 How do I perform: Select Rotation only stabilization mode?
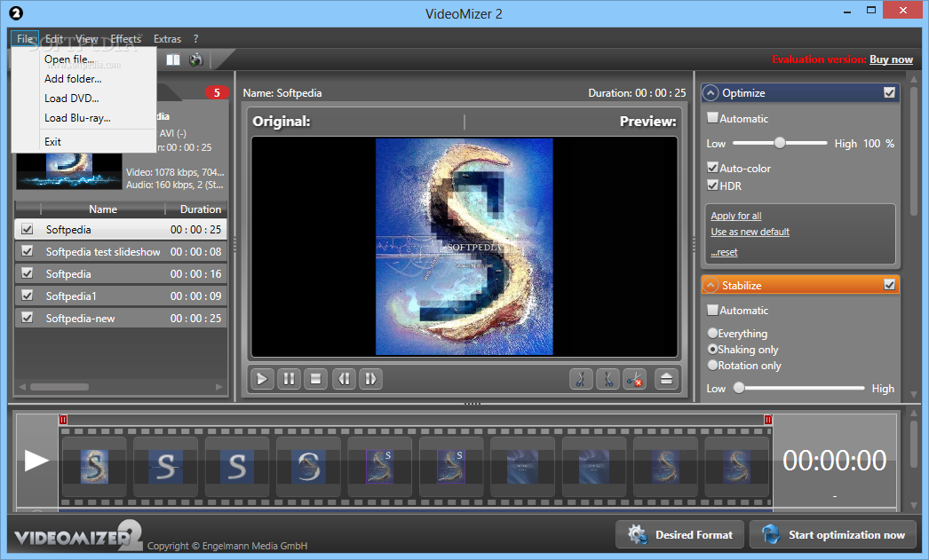tap(713, 366)
